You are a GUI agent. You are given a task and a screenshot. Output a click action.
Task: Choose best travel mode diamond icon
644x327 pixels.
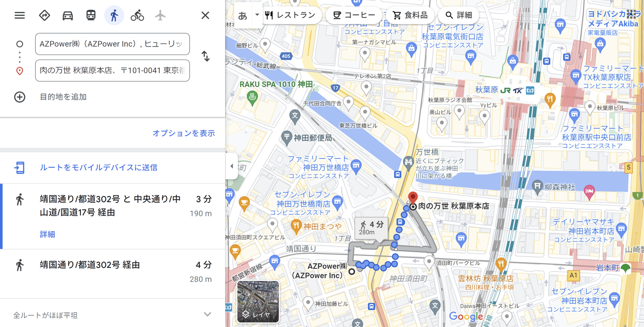point(44,15)
